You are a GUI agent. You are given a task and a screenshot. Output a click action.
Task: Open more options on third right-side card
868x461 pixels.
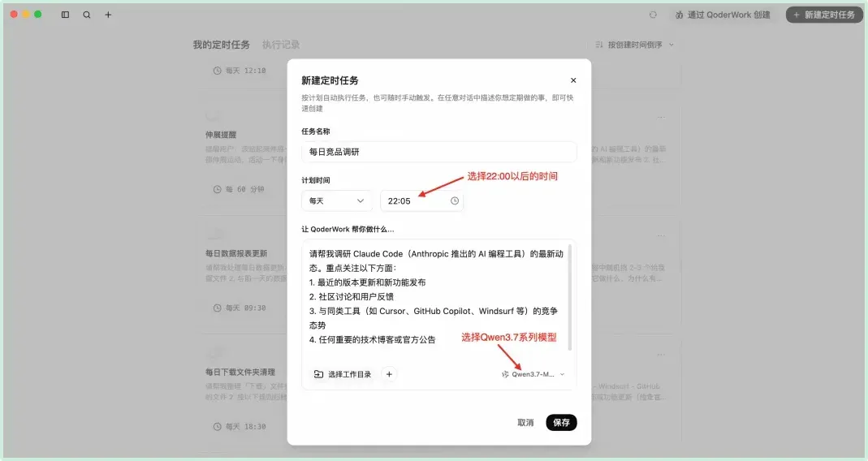(661, 355)
